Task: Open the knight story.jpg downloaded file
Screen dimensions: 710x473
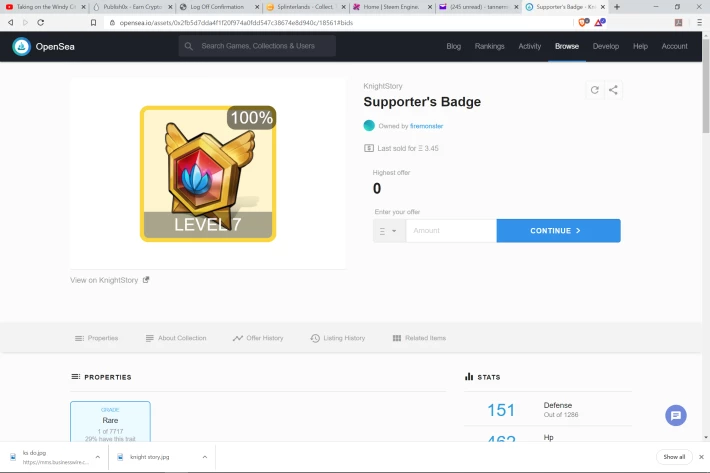Action: [x=149, y=457]
